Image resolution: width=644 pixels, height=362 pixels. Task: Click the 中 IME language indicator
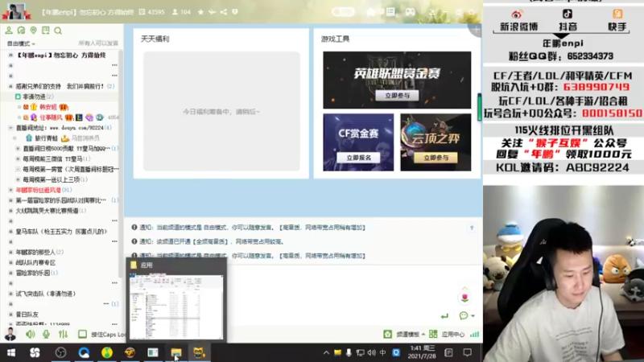[x=383, y=352]
